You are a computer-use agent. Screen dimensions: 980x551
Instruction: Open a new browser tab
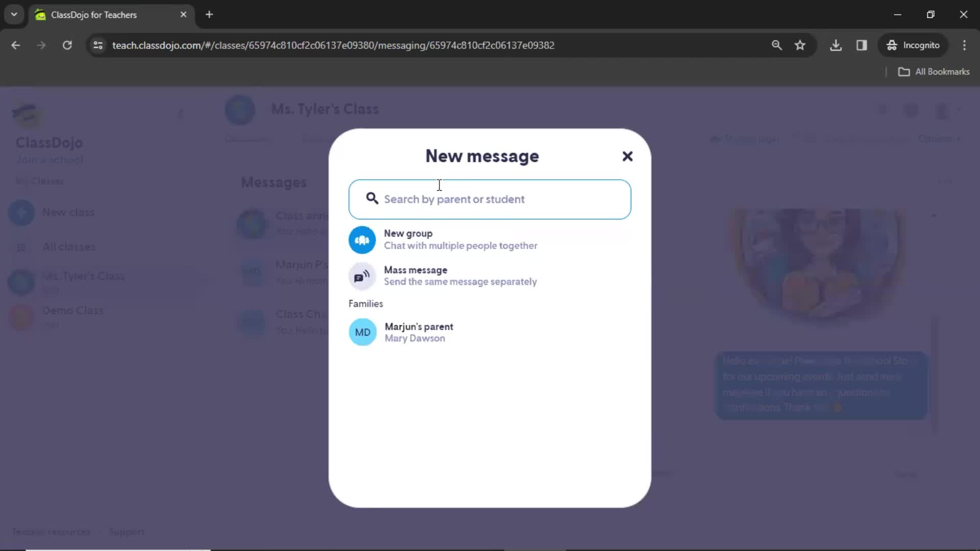pyautogui.click(x=209, y=15)
